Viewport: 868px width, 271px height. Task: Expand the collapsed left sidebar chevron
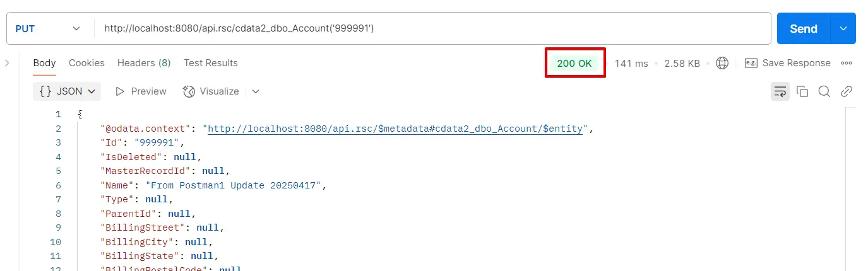6,63
